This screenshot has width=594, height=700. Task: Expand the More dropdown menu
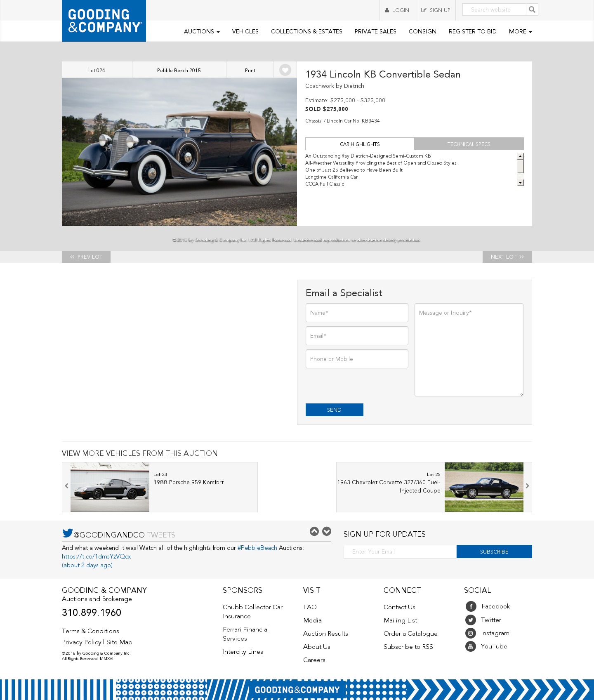520,31
